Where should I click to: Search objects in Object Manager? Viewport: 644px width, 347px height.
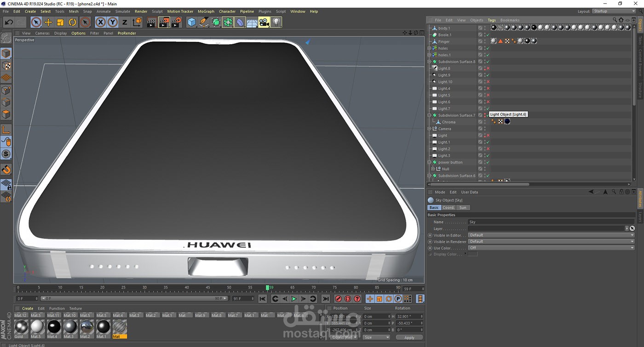pos(615,20)
